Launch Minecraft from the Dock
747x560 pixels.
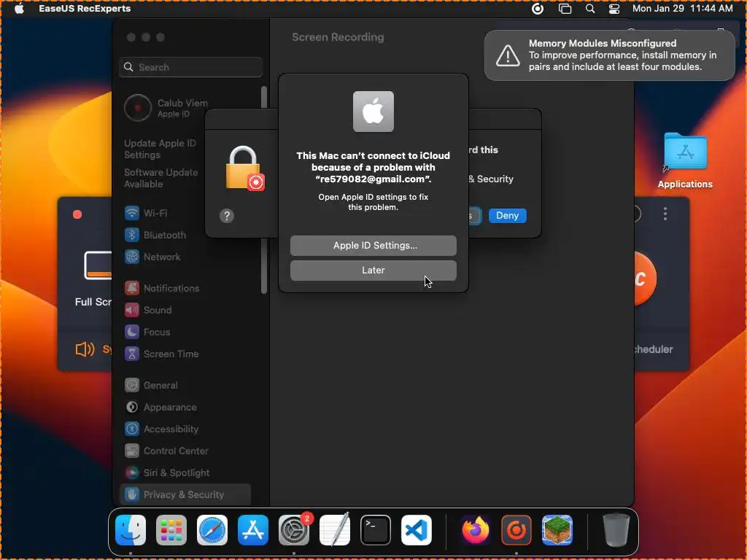[x=557, y=530]
